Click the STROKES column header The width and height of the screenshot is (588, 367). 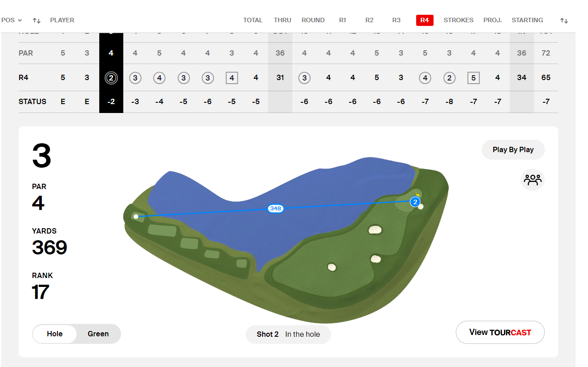[458, 20]
